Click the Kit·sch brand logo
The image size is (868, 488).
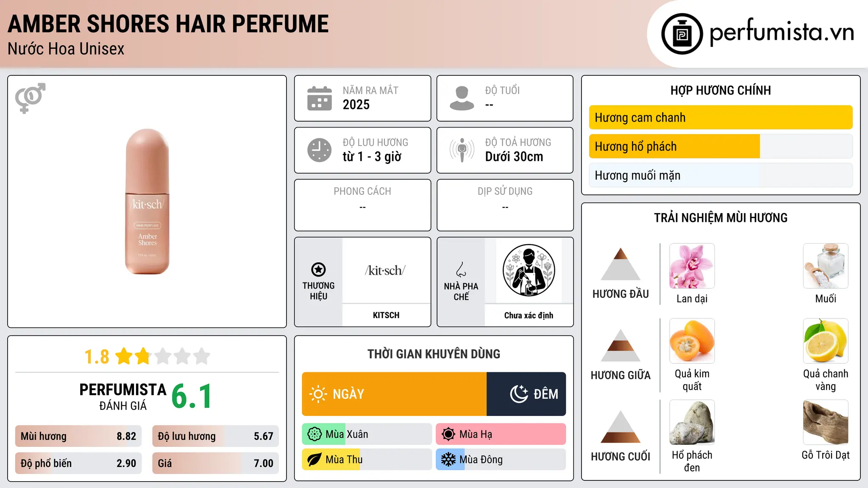click(385, 270)
